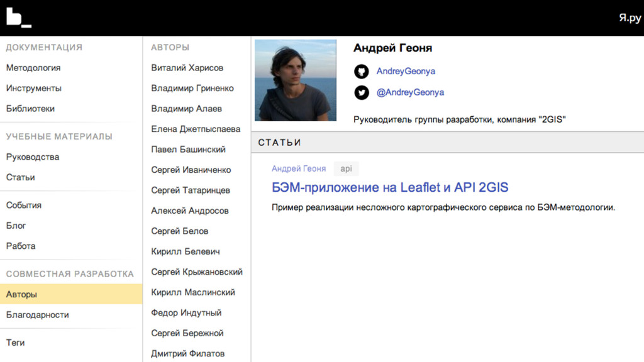Open Теги page
Image resolution: width=644 pixels, height=362 pixels.
tap(15, 343)
